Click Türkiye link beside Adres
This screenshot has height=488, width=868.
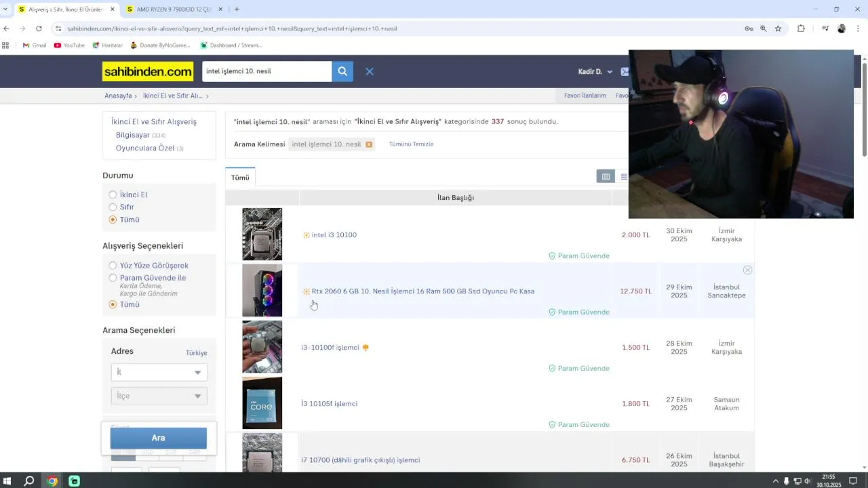point(197,353)
